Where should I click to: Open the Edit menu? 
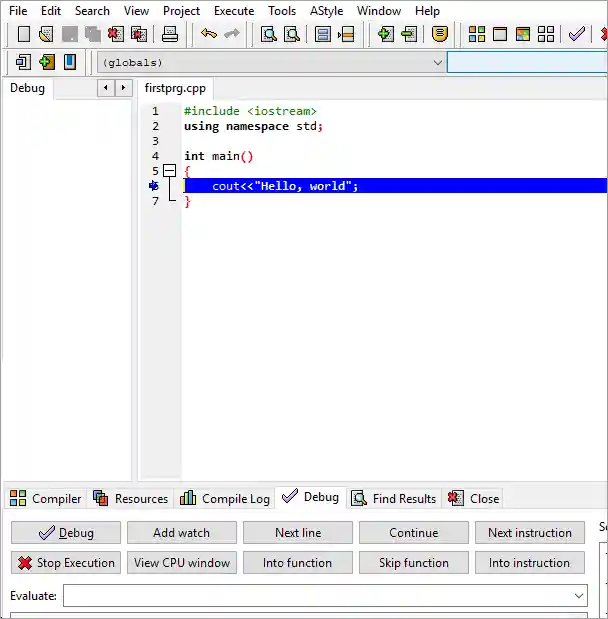click(51, 11)
